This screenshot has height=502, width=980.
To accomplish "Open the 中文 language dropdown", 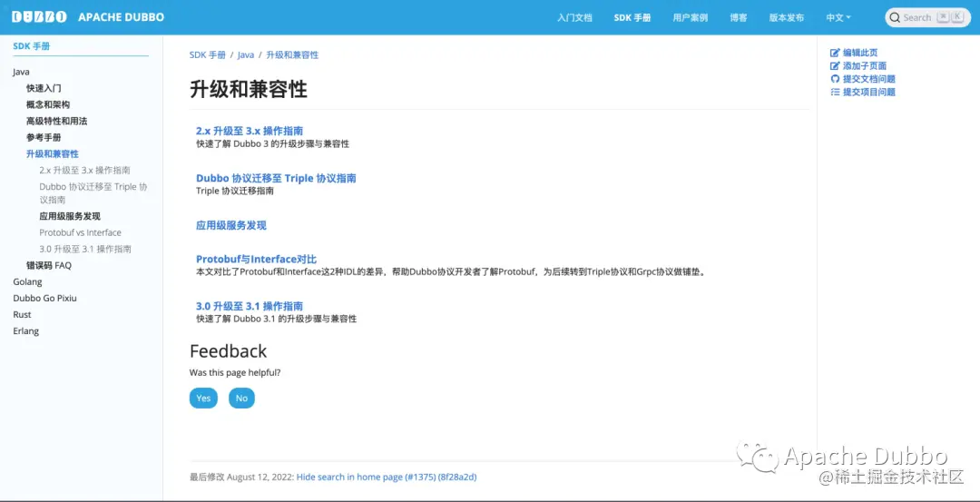I will [838, 17].
